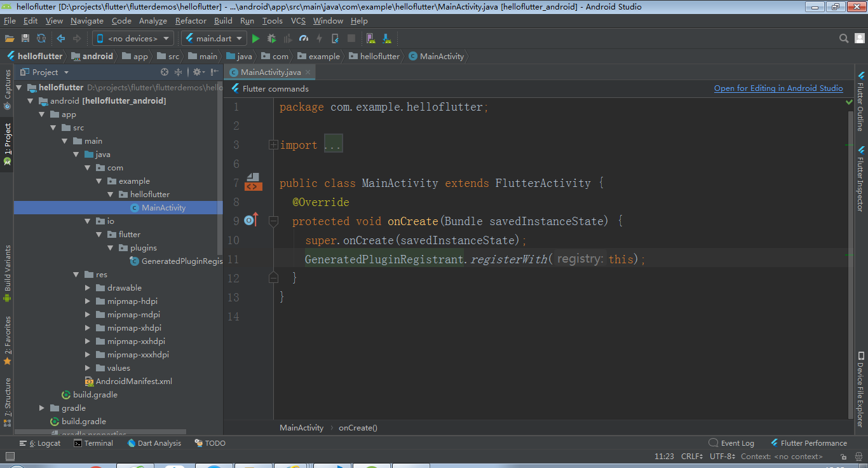This screenshot has height=468, width=868.
Task: Expand the gradle folder arrow
Action: point(42,408)
